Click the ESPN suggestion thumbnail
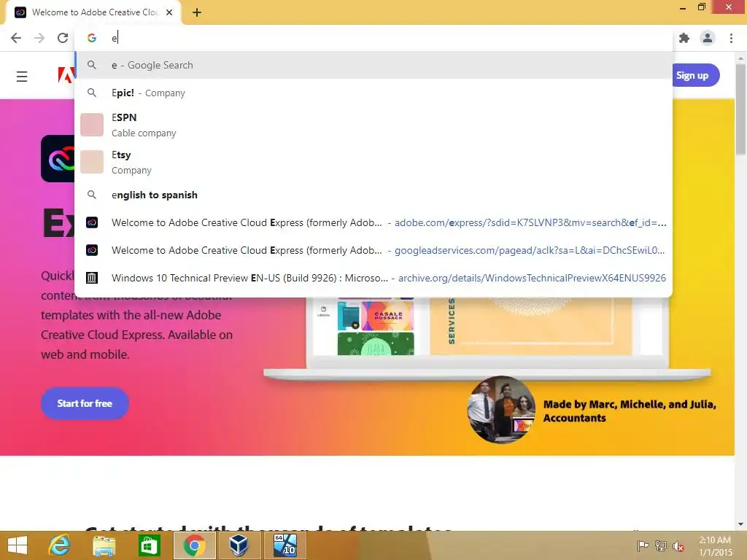Viewport: 747px width, 560px height. pos(92,125)
